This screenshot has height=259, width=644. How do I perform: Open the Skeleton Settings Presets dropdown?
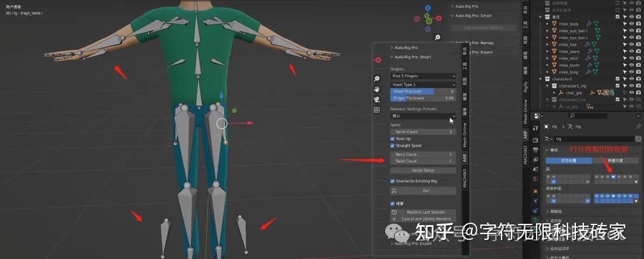[423, 116]
